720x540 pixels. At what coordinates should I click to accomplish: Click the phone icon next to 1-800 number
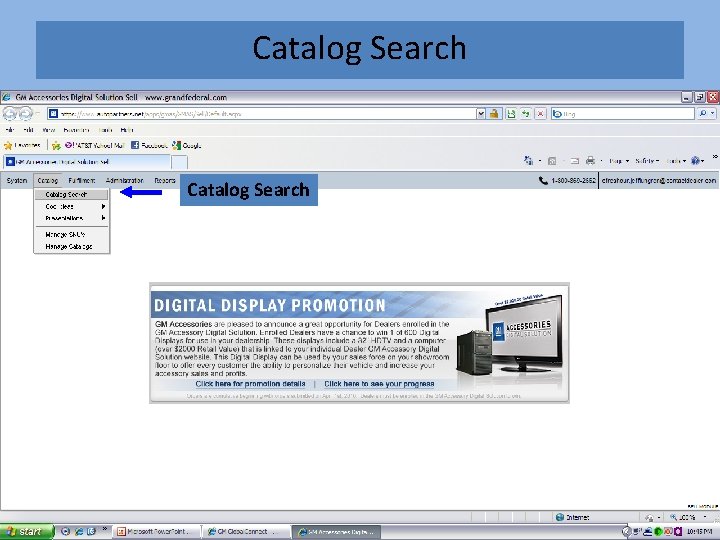coord(543,180)
